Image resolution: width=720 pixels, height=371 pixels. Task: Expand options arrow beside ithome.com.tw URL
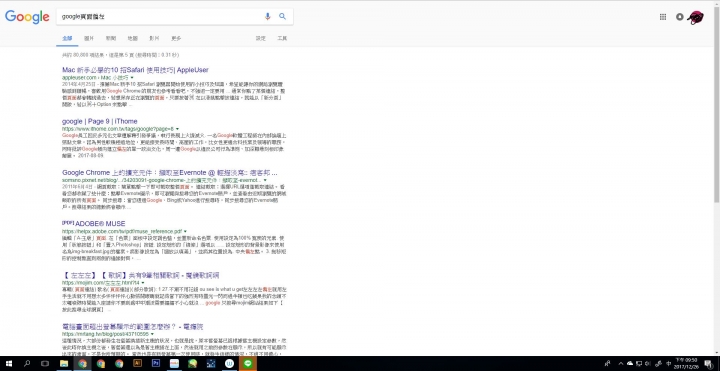coord(177,129)
